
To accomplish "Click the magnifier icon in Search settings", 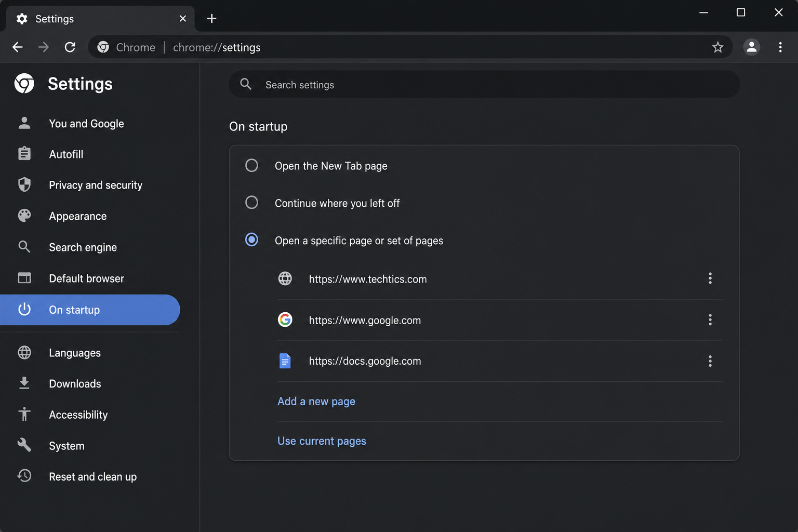I will 246,84.
